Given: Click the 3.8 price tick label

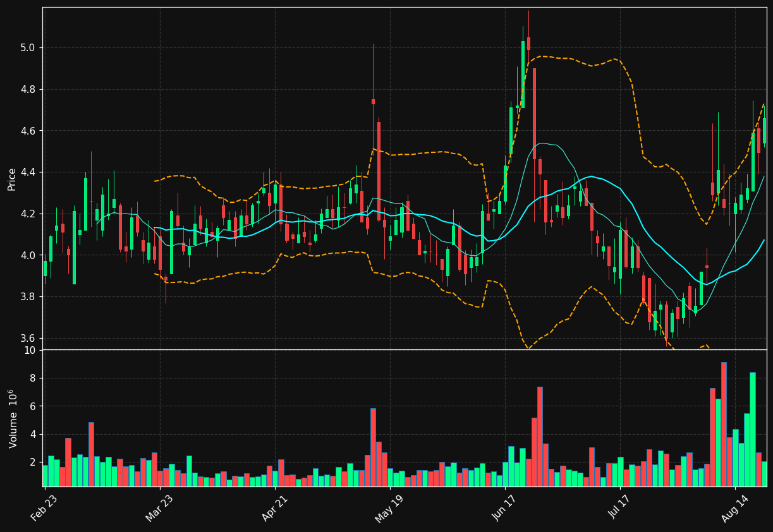Looking at the screenshot, I should point(29,297).
